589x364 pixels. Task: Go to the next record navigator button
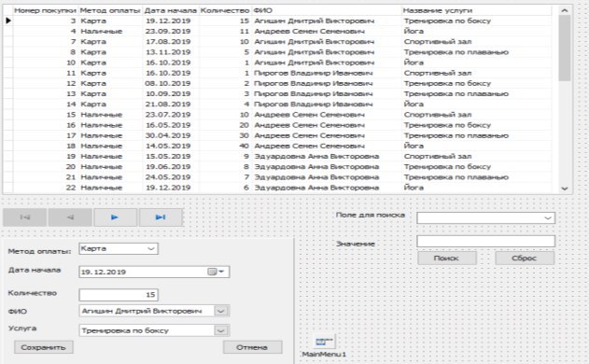(x=115, y=217)
